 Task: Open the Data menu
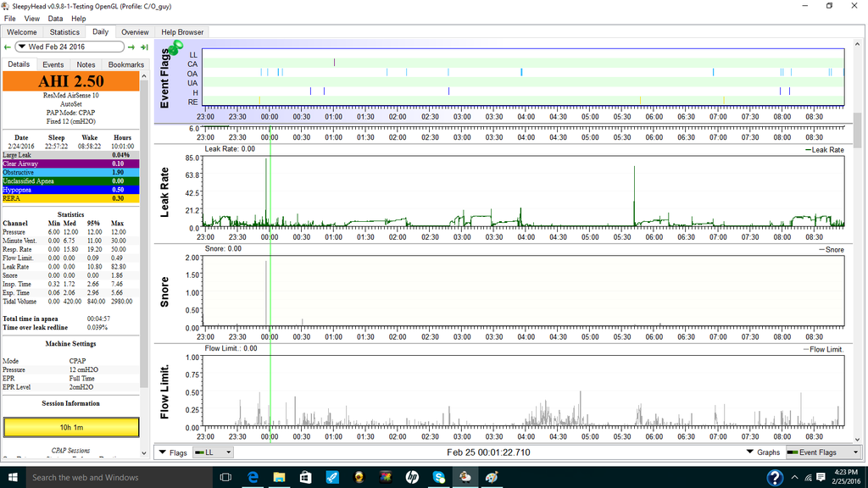(x=55, y=19)
